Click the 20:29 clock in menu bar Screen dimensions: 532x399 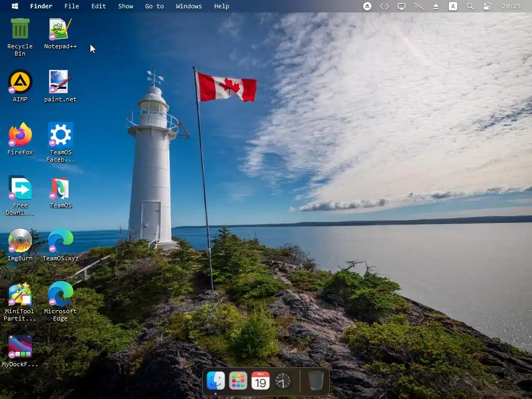[x=511, y=6]
